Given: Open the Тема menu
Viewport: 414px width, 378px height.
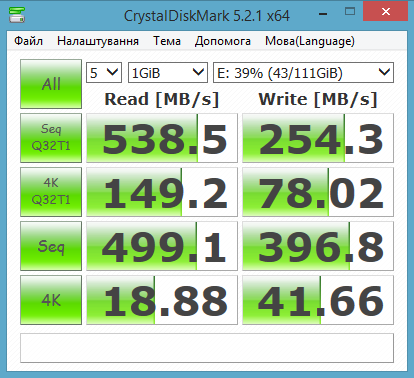Looking at the screenshot, I should pyautogui.click(x=167, y=41).
